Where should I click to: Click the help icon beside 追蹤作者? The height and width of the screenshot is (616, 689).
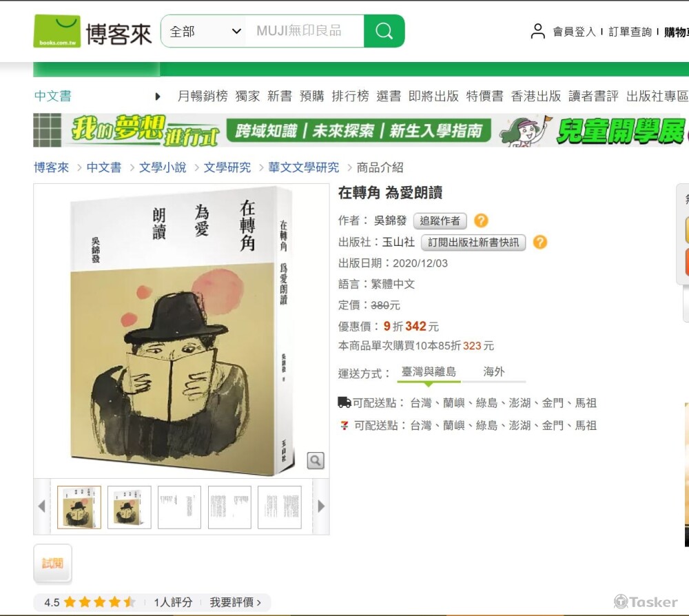[x=481, y=220]
